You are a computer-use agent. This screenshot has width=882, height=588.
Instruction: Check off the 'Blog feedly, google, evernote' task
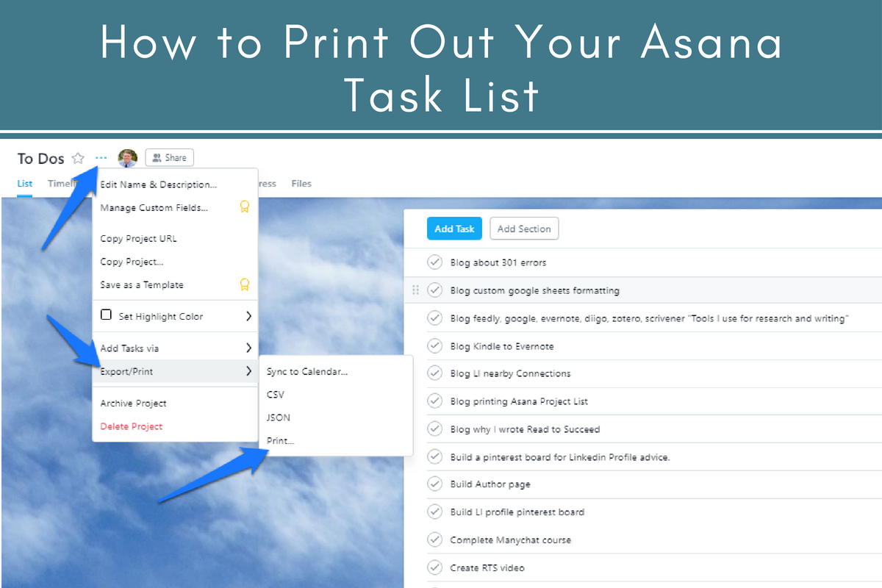(x=434, y=318)
